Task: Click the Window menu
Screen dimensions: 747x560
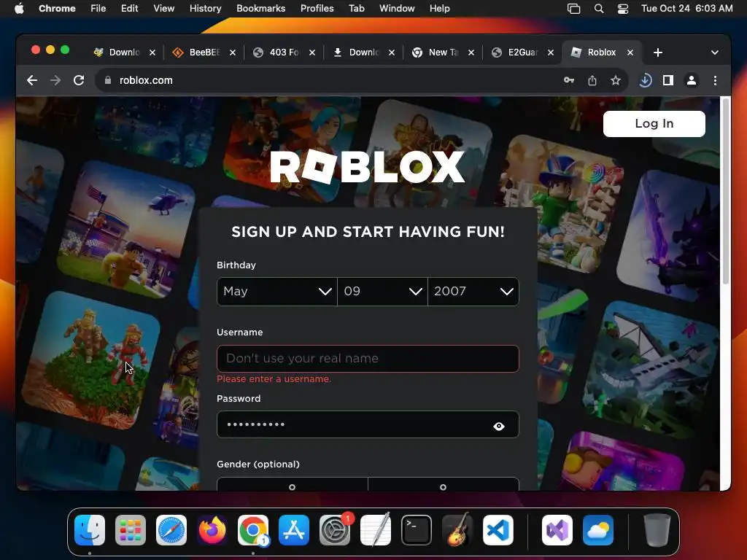Action: [397, 9]
